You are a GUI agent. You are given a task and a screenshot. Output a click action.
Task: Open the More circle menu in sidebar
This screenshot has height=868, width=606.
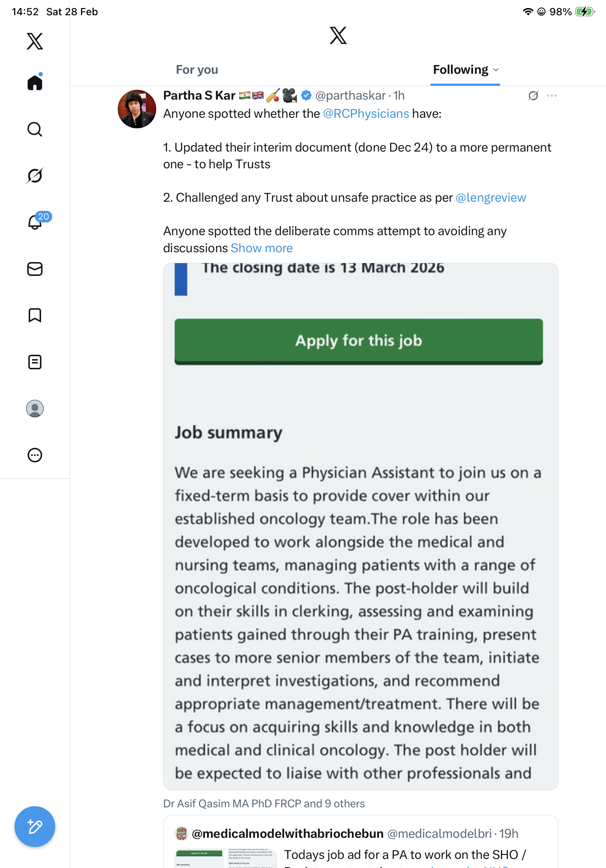[35, 455]
